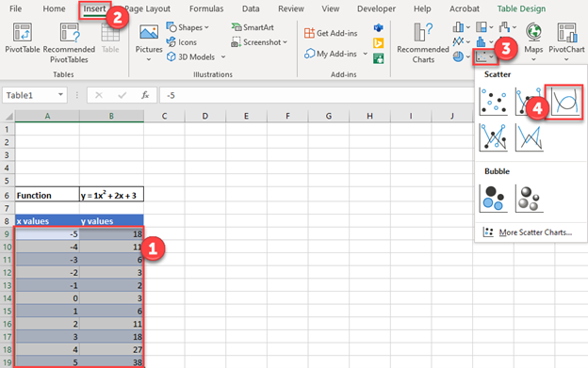Choose the plain Scatter markers chart

(x=494, y=102)
